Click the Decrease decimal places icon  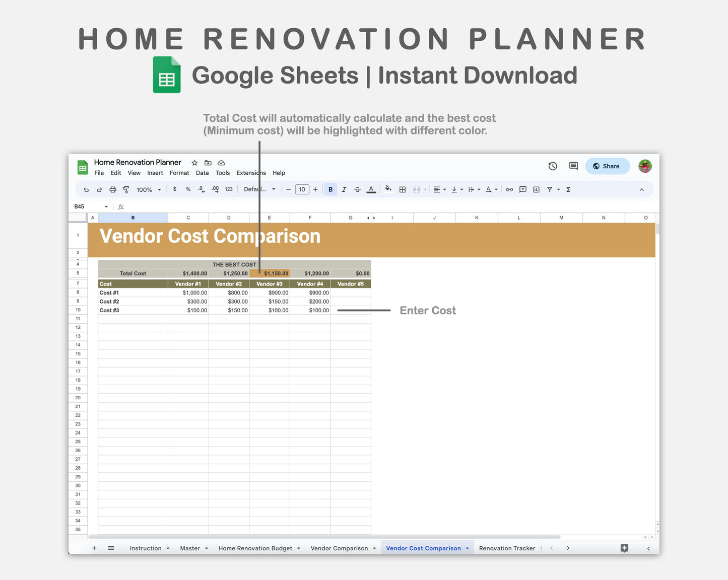(x=201, y=189)
